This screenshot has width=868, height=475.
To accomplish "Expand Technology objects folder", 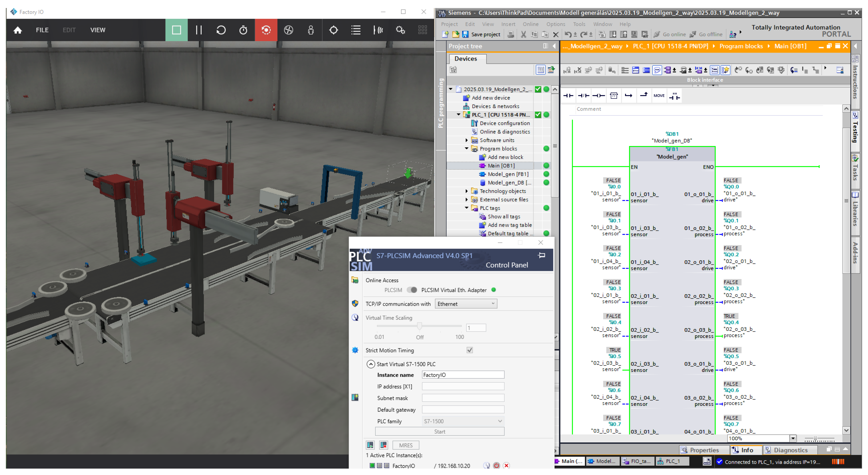I will (467, 191).
